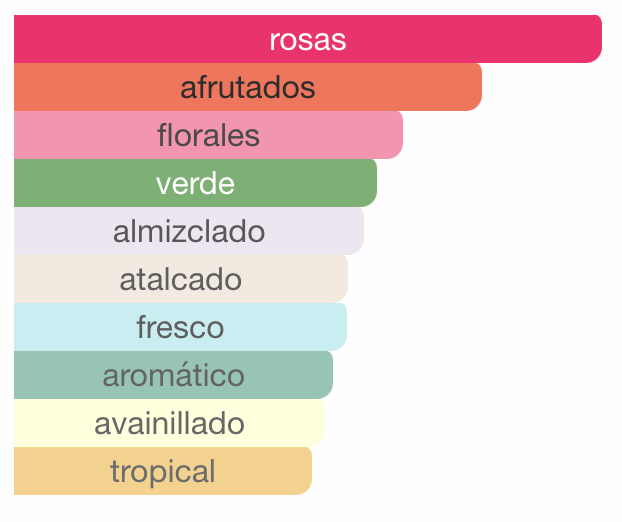This screenshot has height=522, width=622.
Task: Click the white 'verde' text
Action: [195, 183]
